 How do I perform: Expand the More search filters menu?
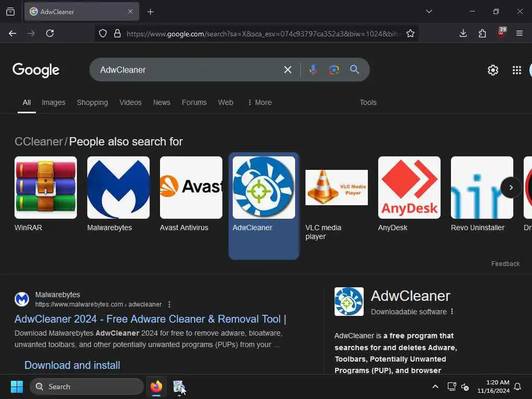pos(260,102)
